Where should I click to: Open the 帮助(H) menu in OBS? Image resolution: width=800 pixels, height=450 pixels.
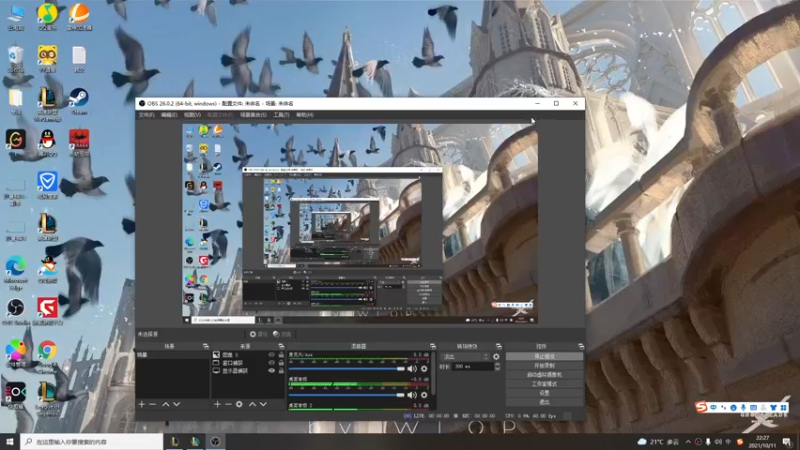click(x=305, y=115)
